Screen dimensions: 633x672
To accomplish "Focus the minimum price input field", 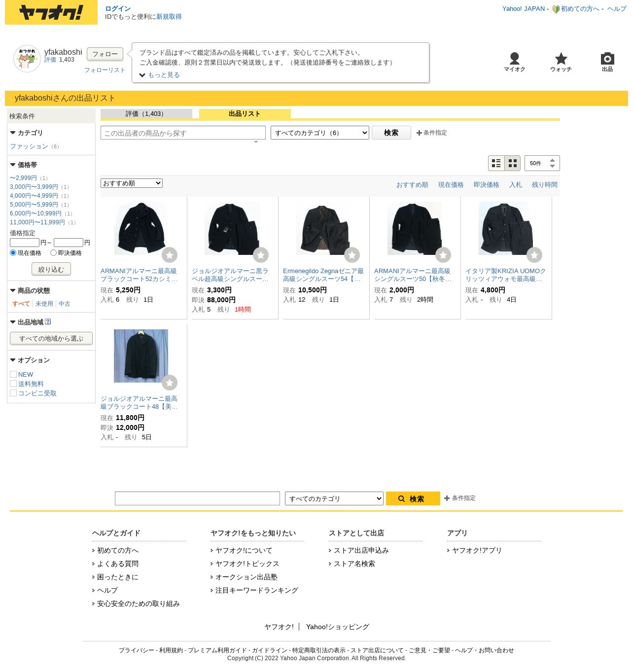I will (25, 243).
